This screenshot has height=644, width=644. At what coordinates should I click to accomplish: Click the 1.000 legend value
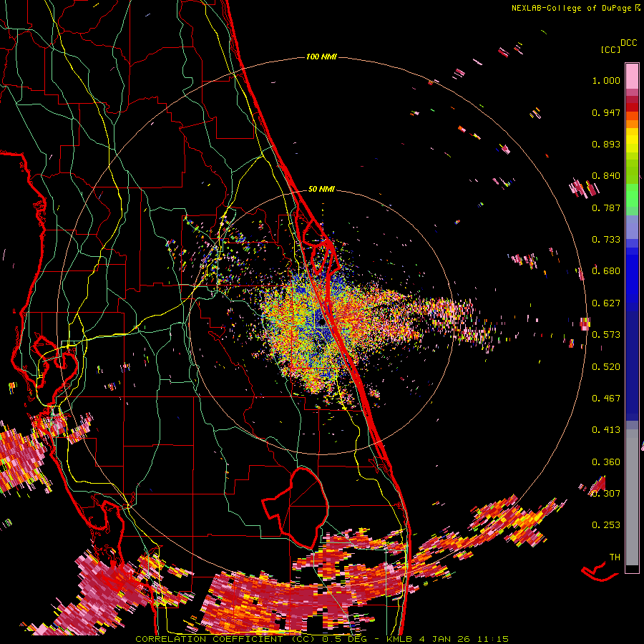coord(606,80)
